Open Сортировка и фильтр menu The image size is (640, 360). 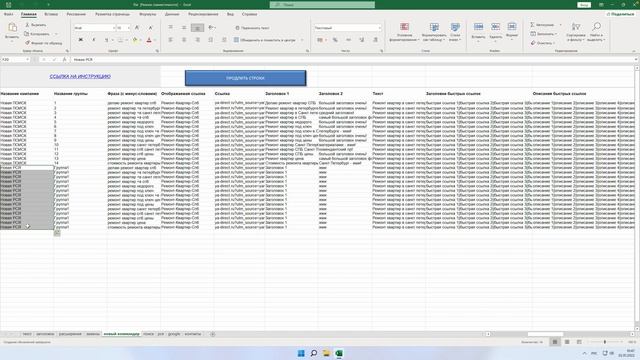click(x=576, y=32)
